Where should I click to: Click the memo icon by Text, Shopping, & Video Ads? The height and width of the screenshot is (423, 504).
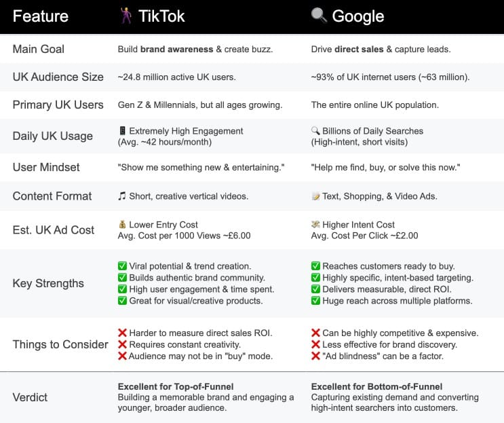(315, 196)
